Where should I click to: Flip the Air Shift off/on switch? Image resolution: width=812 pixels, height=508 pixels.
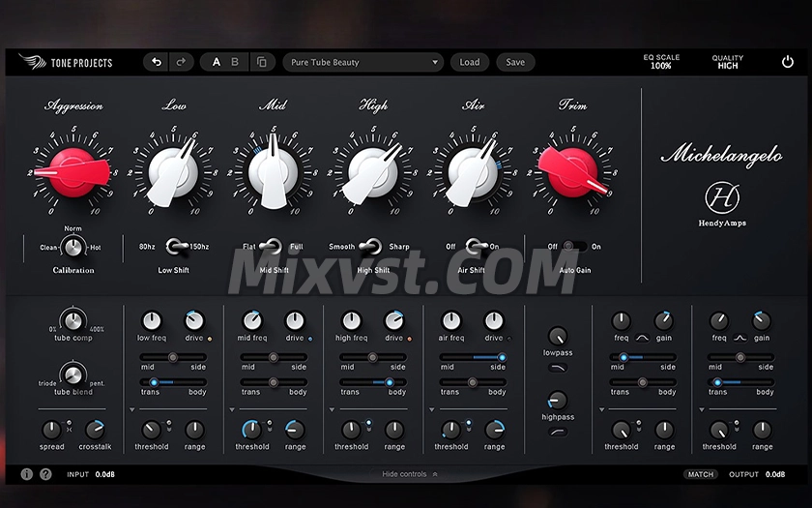(x=473, y=247)
